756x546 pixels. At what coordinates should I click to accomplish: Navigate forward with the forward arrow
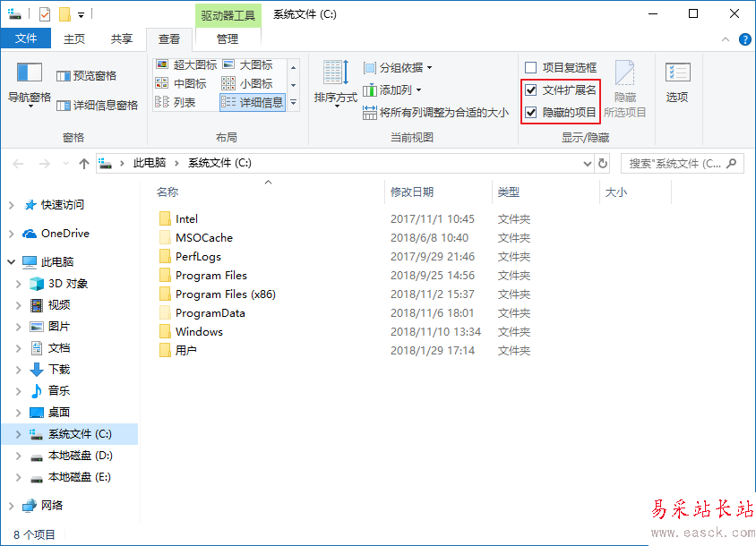[x=45, y=164]
